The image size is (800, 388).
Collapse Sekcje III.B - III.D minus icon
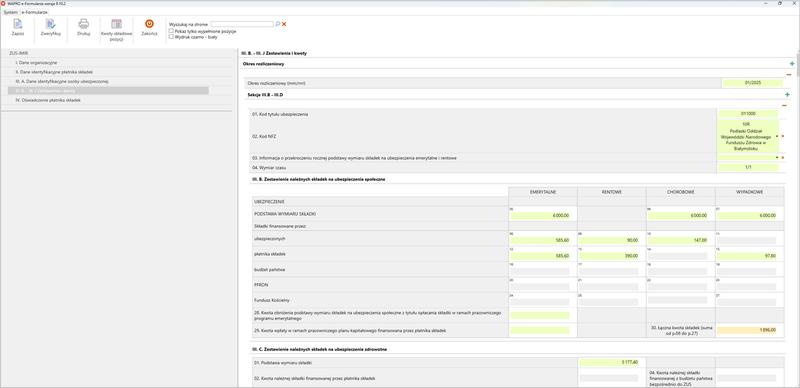point(784,106)
